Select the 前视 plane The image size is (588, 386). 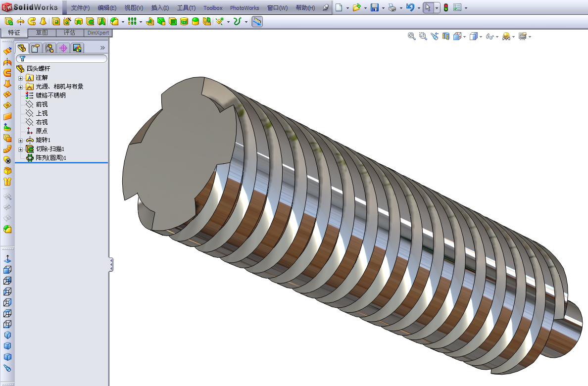(x=42, y=104)
